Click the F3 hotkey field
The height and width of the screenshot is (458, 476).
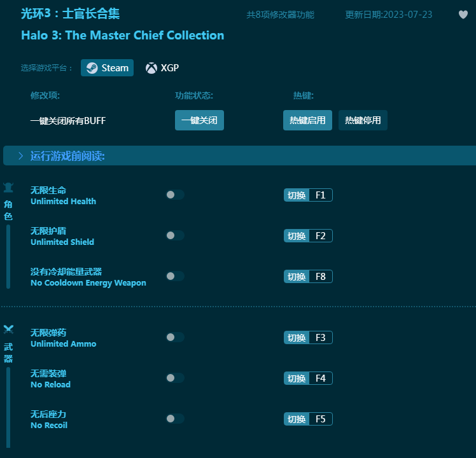tap(321, 337)
